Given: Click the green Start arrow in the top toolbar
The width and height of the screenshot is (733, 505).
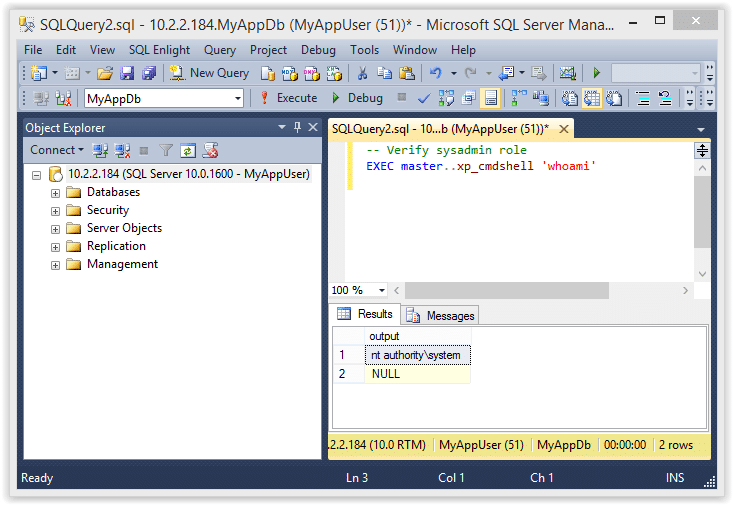Looking at the screenshot, I should pyautogui.click(x=596, y=73).
